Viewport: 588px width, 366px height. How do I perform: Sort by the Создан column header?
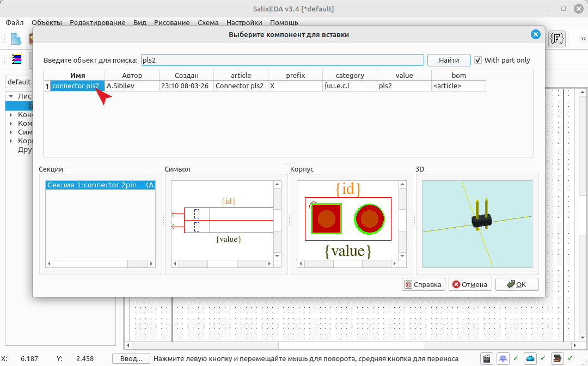pos(186,75)
